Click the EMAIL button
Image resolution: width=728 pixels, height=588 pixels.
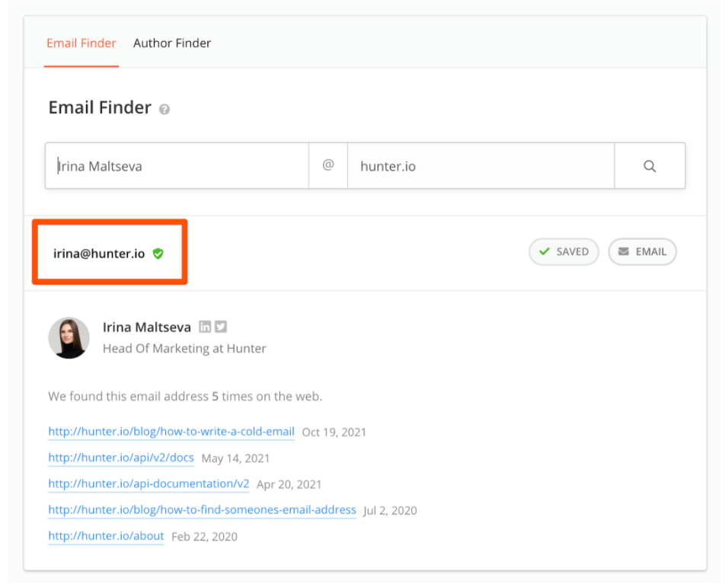point(643,252)
